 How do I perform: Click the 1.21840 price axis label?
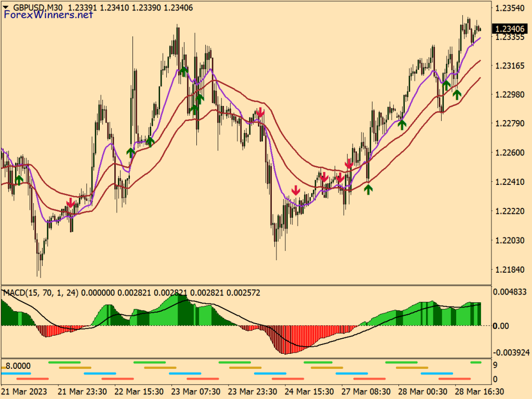[510, 270]
